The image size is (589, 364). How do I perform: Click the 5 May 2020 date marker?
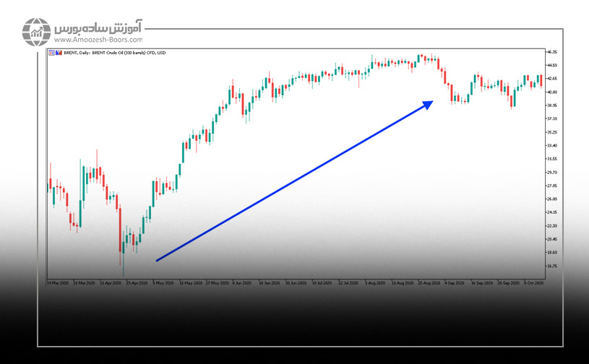tap(164, 283)
